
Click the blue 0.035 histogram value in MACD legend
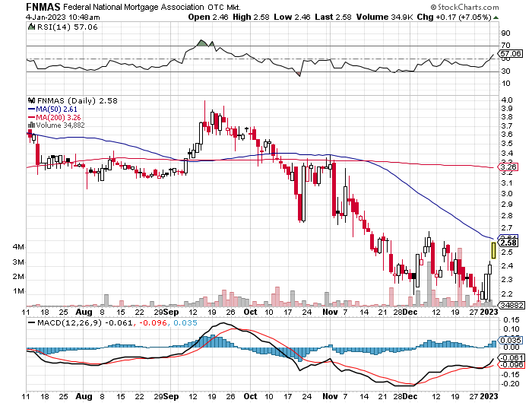coord(185,323)
